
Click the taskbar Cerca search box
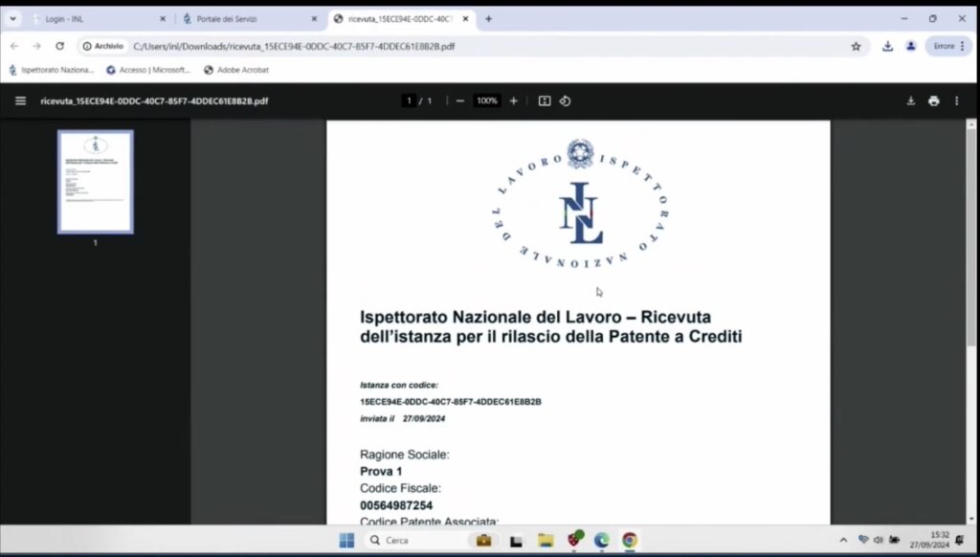click(432, 540)
